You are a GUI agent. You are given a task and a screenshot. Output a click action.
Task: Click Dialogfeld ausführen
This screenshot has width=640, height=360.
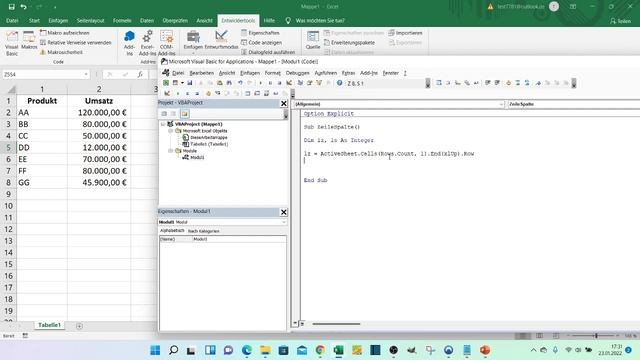tap(268, 52)
